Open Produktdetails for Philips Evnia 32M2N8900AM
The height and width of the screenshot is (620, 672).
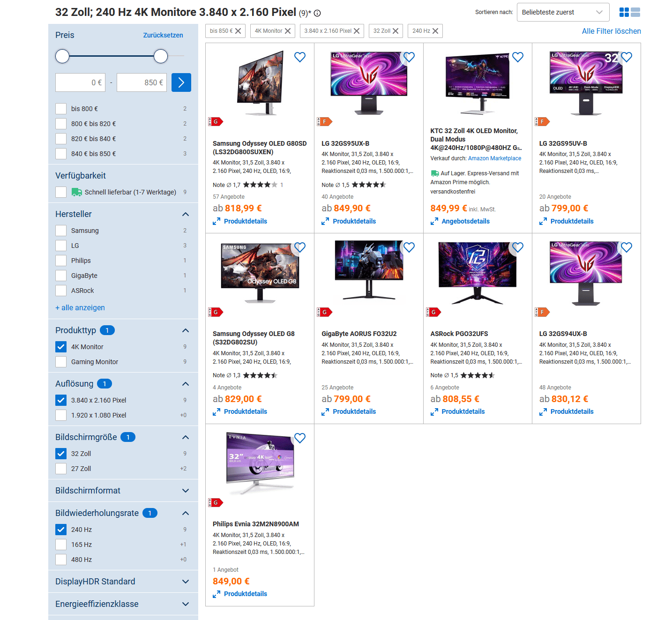(x=246, y=594)
